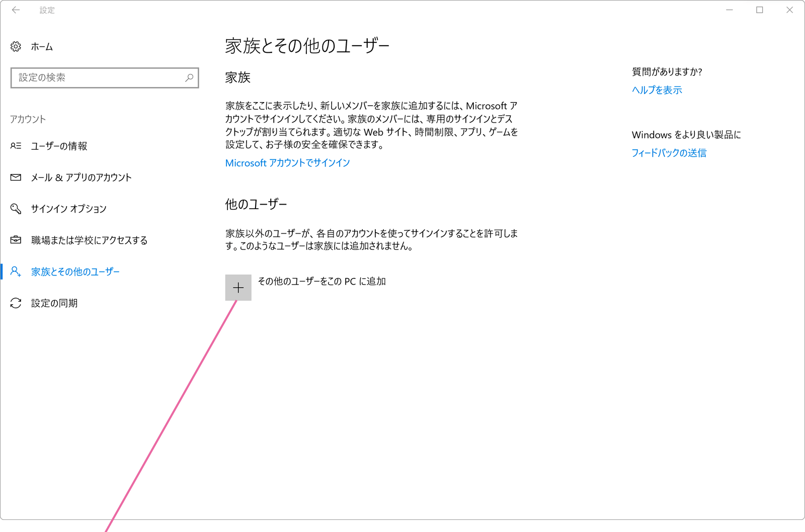The height and width of the screenshot is (532, 805).
Task: Click the 設定の検索 search field
Action: tap(105, 78)
